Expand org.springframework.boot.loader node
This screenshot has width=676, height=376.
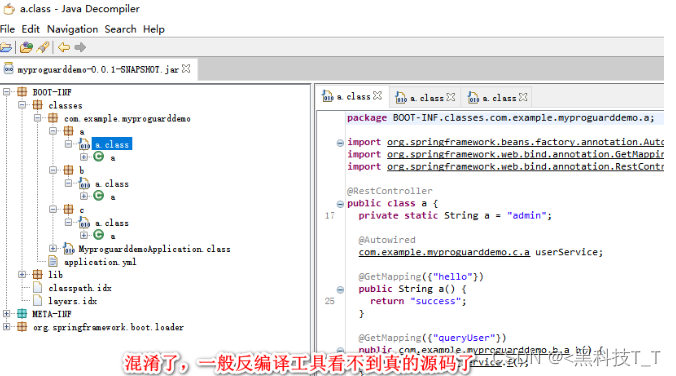coord(6,326)
